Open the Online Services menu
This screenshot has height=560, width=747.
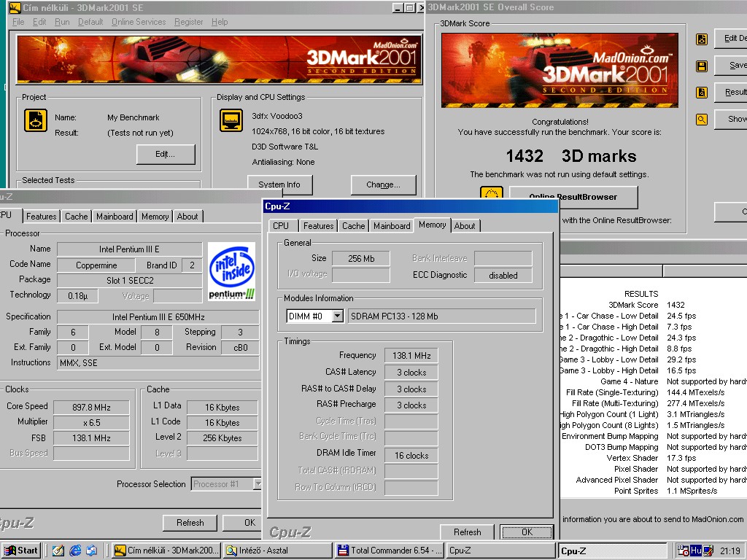pos(139,22)
